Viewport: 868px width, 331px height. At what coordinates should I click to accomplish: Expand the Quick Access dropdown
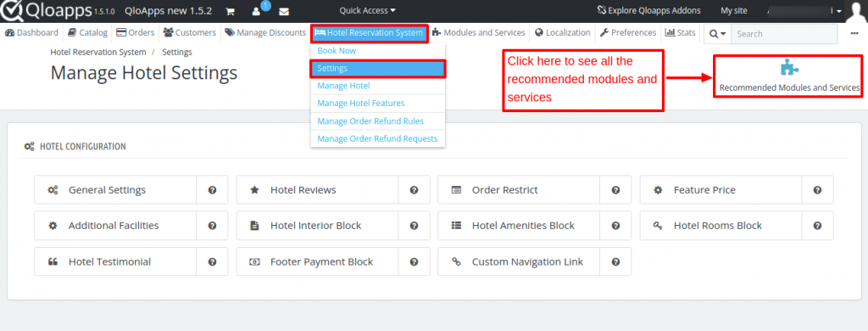(x=368, y=10)
